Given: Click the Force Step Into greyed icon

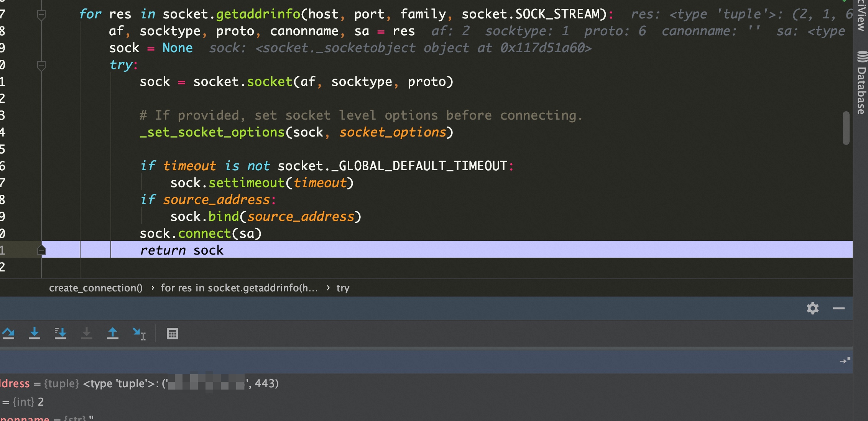Looking at the screenshot, I should coord(87,333).
